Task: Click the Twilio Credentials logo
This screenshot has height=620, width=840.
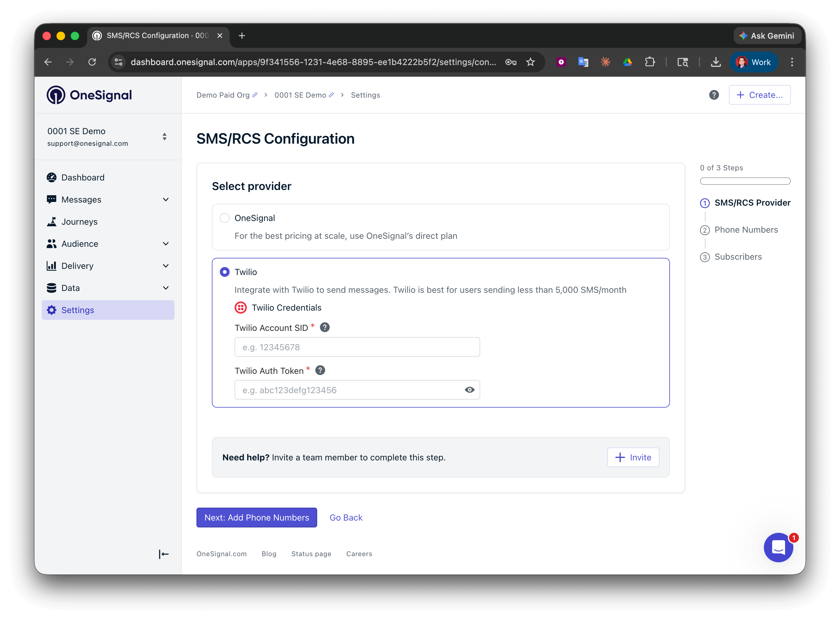Action: coord(241,307)
